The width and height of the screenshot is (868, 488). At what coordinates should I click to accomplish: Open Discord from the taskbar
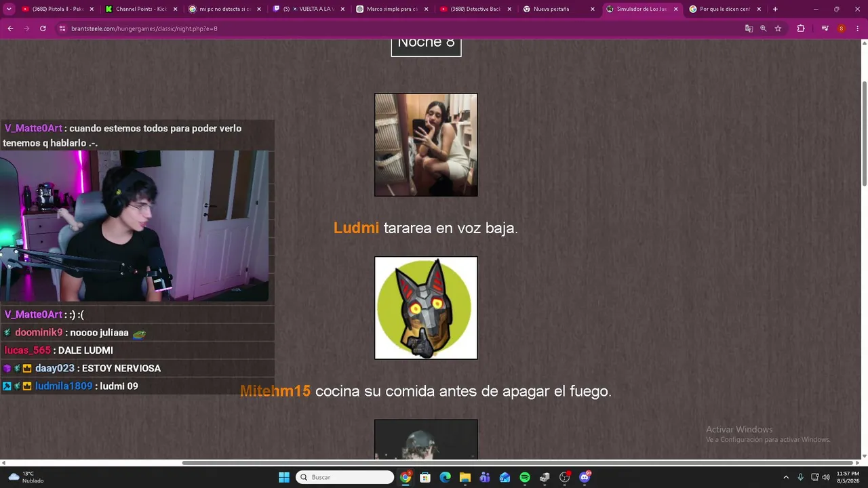pyautogui.click(x=585, y=477)
